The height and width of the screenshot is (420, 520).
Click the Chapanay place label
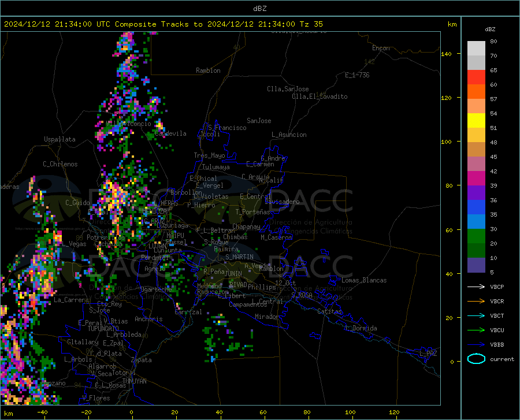[x=246, y=226]
